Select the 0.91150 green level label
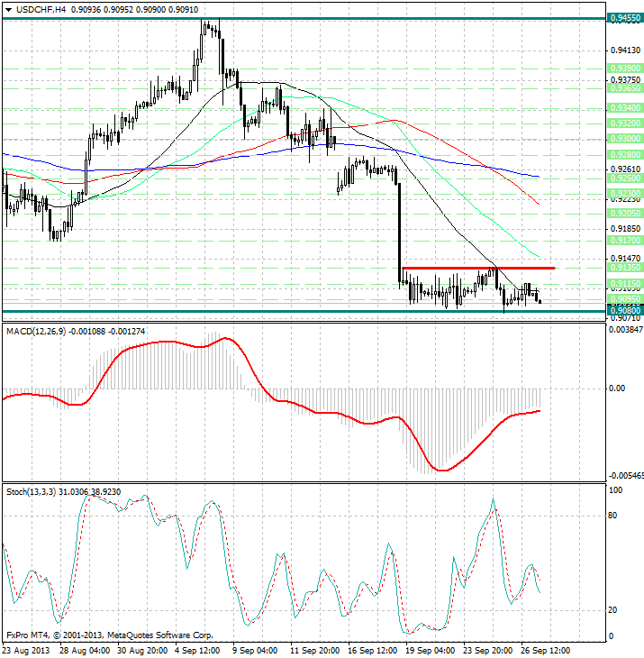 625,284
